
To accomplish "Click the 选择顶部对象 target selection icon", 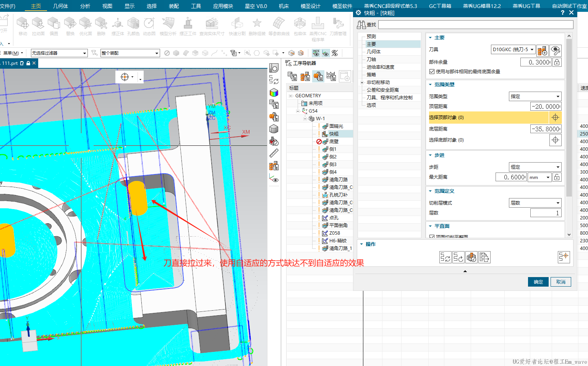I will pyautogui.click(x=556, y=118).
